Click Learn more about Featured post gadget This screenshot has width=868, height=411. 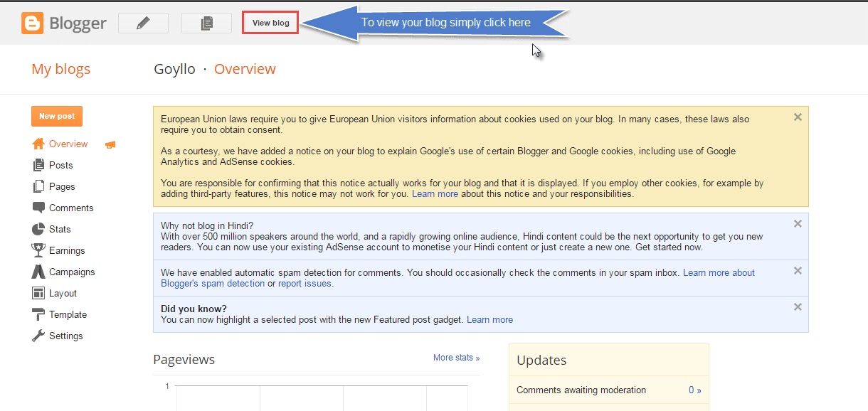489,319
